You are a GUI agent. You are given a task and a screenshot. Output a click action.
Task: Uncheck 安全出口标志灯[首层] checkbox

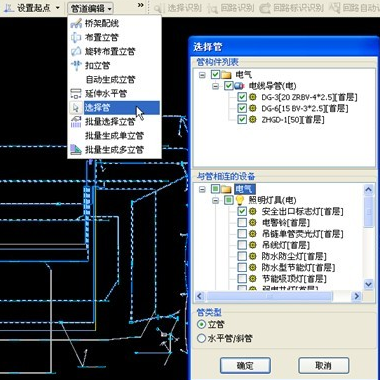point(242,211)
